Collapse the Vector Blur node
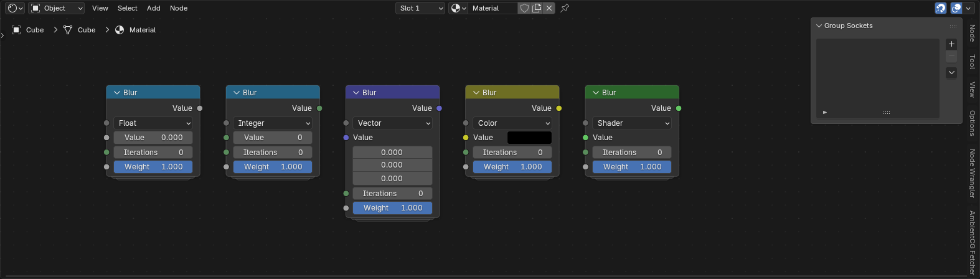Screen dimensions: 980x279 click(356, 93)
